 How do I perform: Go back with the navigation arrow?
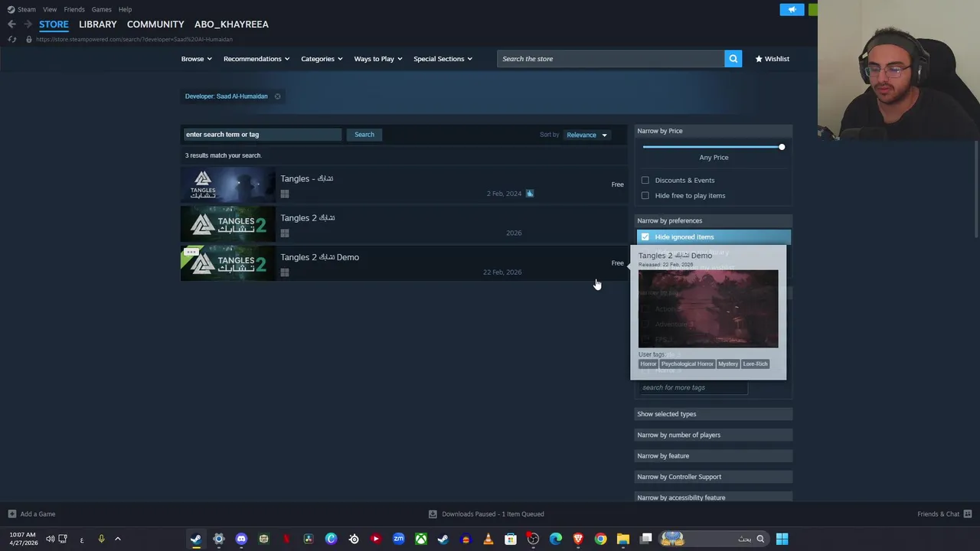tap(11, 24)
